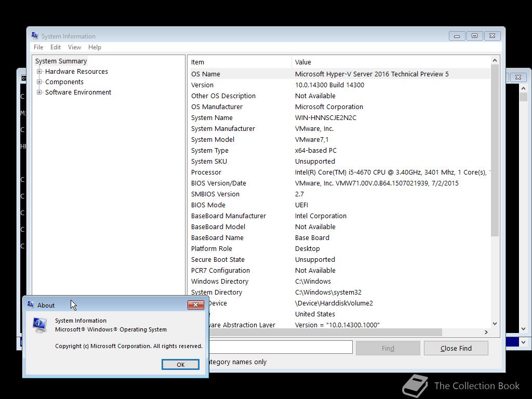532x399 pixels.
Task: Maximize the System Information window
Action: tap(474, 36)
